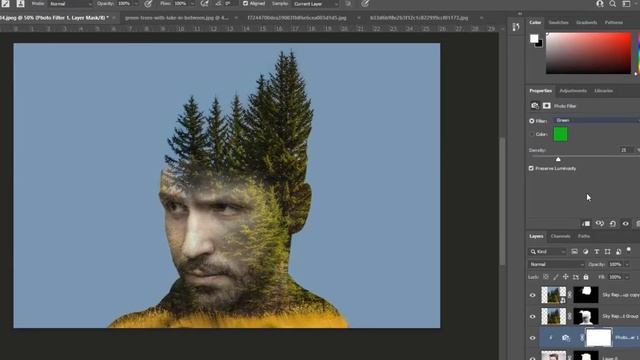Open the layer blend mode Normal dropdown

tap(557, 264)
